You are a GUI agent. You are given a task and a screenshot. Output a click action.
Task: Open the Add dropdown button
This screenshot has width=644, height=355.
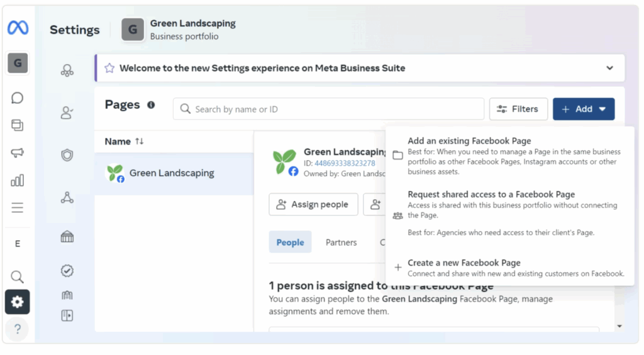(x=584, y=109)
